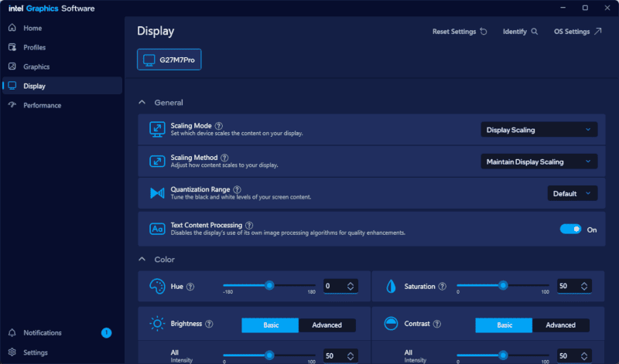Select the G27M7Pro display button
Screen dimensions: 619x364
169,60
